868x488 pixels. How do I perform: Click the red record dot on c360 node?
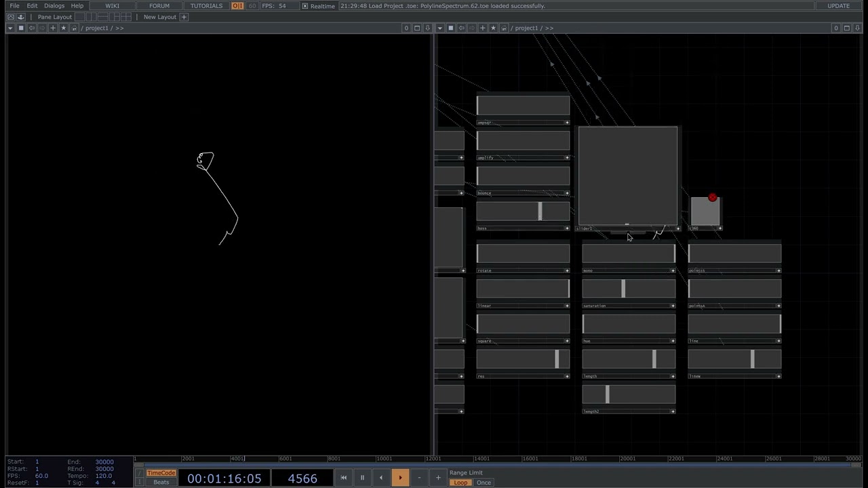pos(712,197)
